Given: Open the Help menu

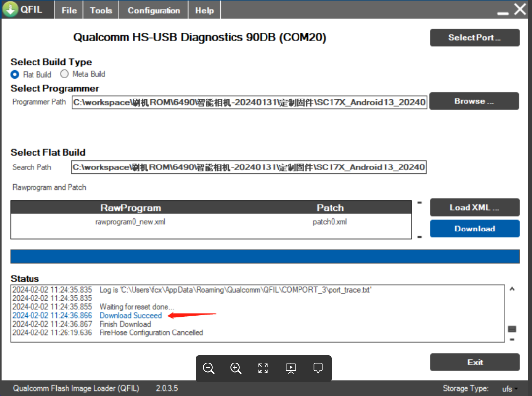Looking at the screenshot, I should (x=204, y=10).
